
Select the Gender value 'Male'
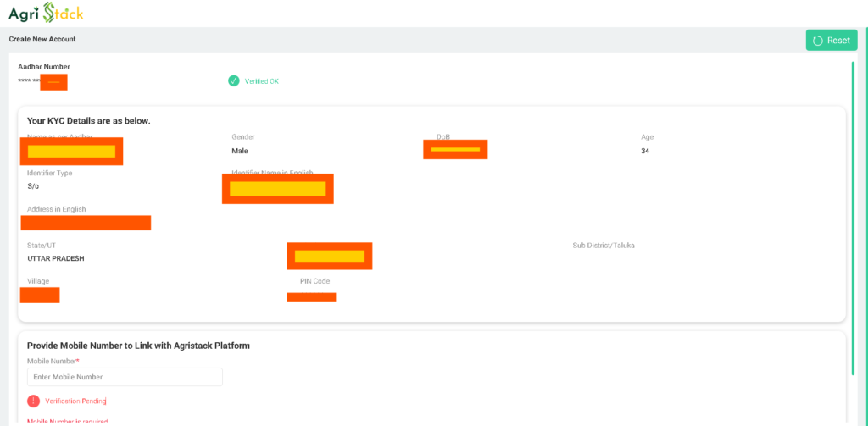point(240,151)
